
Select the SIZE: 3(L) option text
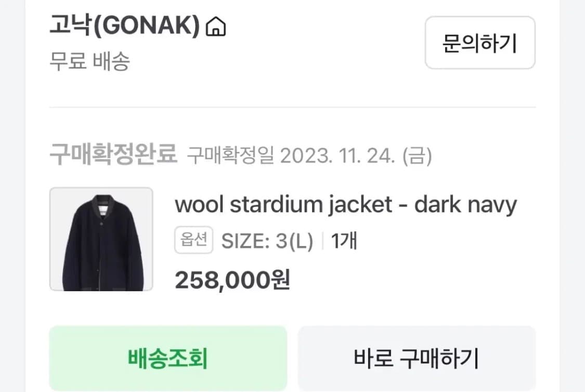click(267, 241)
